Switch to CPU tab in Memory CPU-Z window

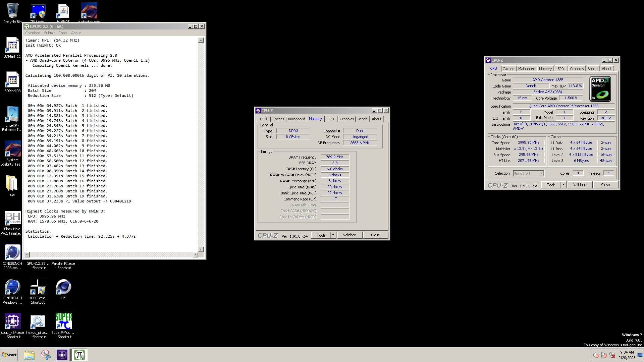coord(264,119)
